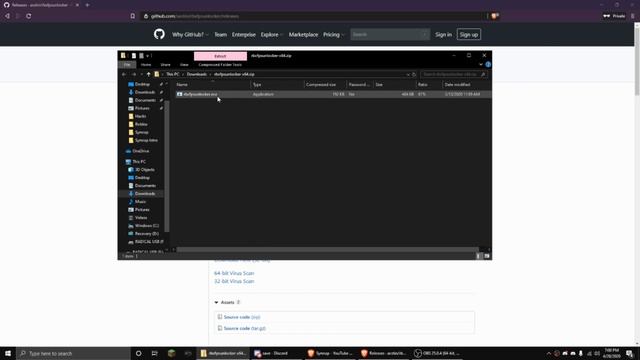Open Brave Shields icon

[495, 16]
